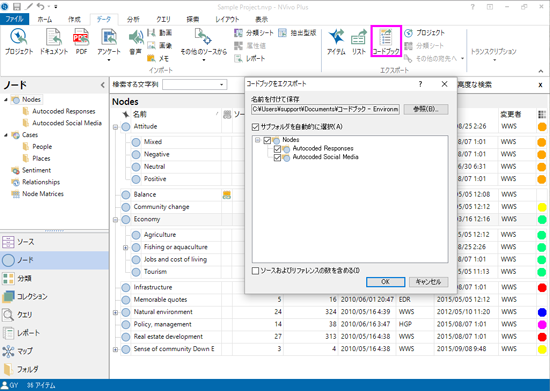Import a 画像 picture file
Screen dimensions: 550x391
[x=160, y=46]
